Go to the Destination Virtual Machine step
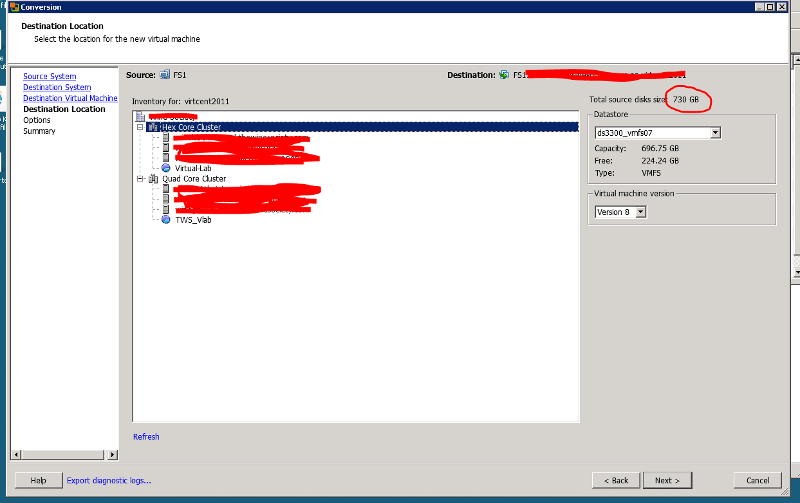The image size is (800, 503). (70, 98)
